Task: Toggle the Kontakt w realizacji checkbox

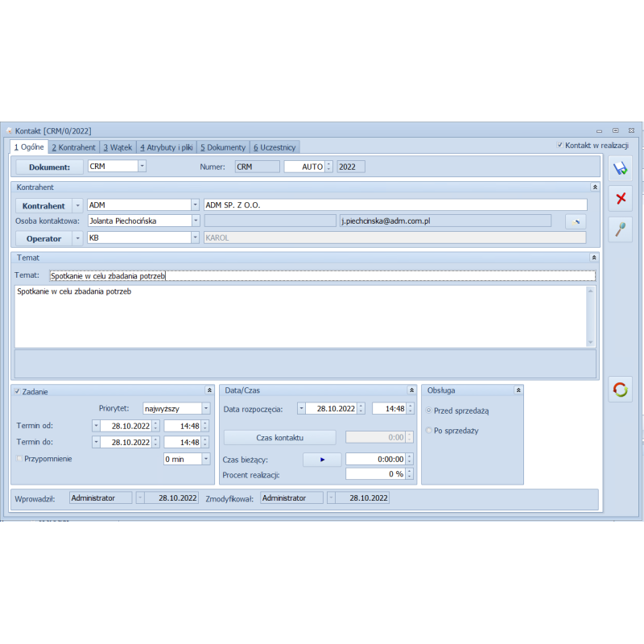Action: coord(560,146)
